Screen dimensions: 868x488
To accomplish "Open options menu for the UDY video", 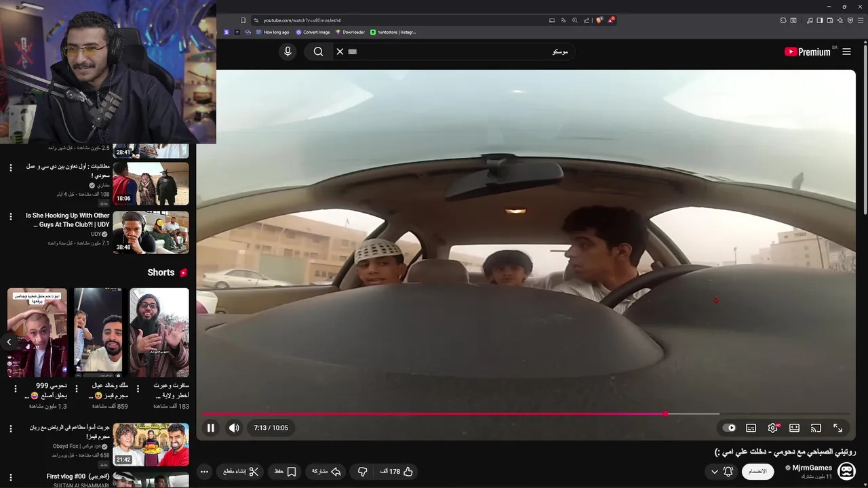I will point(10,217).
